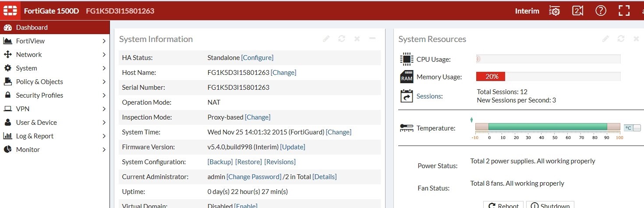The width and height of the screenshot is (644, 208).
Task: Open the Network menu item
Action: (55, 54)
